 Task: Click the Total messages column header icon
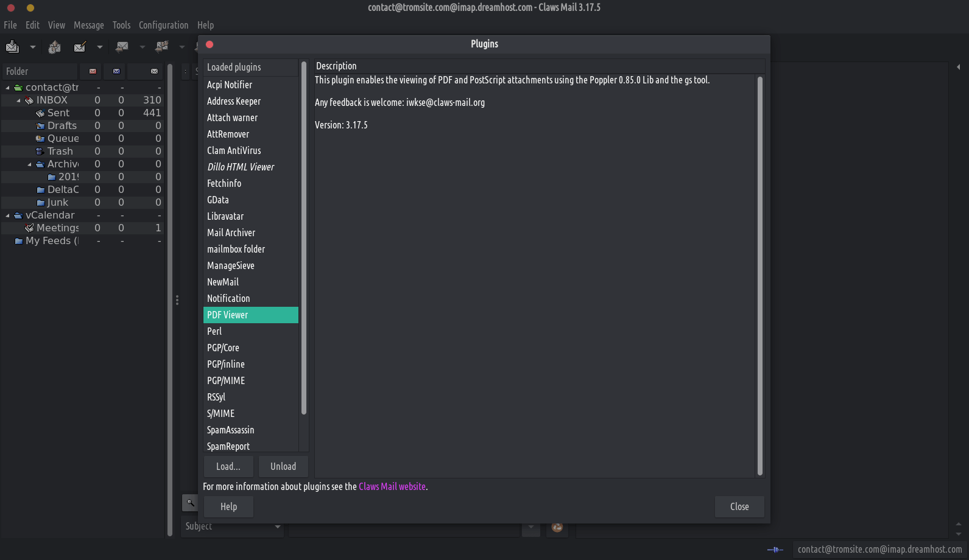coord(154,71)
